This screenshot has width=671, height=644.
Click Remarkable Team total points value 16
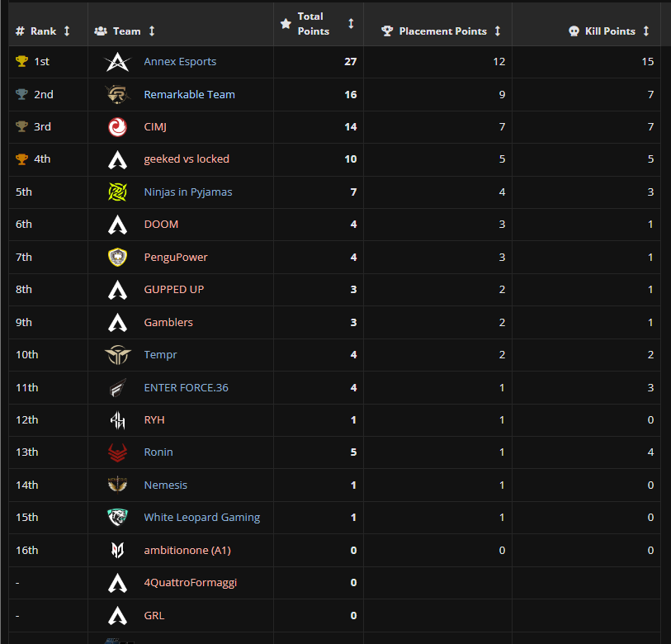click(351, 95)
